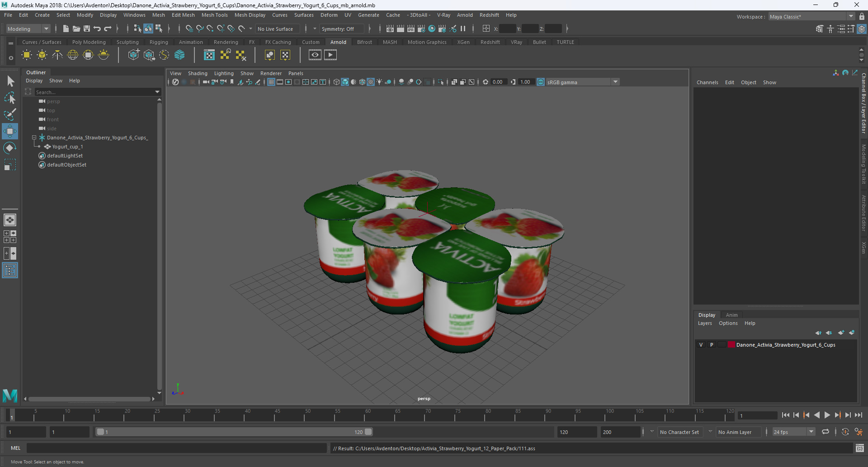Create Arnold skydome light from shelf

(73, 55)
